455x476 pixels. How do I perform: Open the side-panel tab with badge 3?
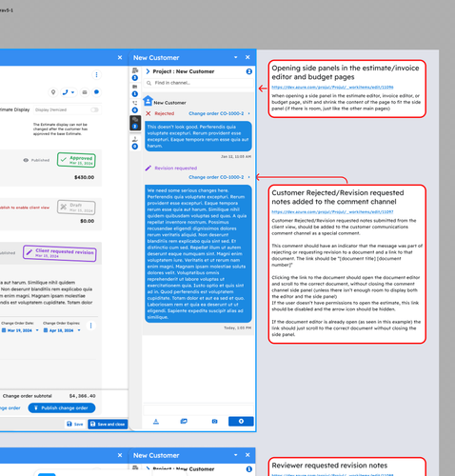pos(135,73)
